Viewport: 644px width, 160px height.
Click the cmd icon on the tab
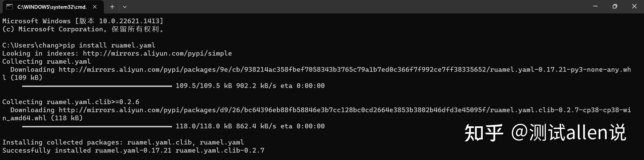(9, 7)
